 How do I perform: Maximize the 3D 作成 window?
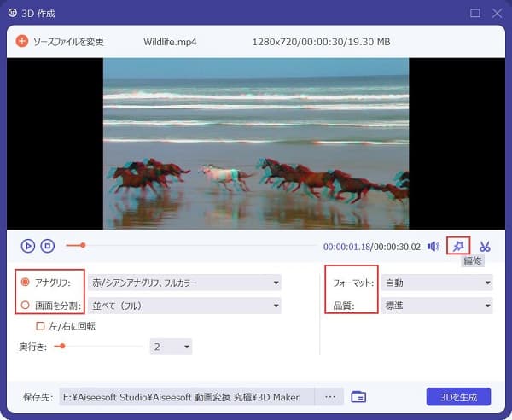point(474,13)
